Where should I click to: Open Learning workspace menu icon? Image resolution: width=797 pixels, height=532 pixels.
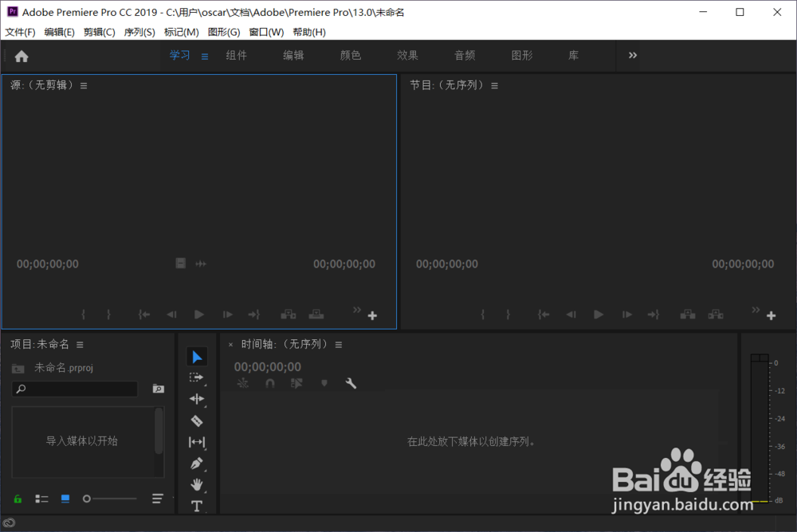click(x=205, y=57)
